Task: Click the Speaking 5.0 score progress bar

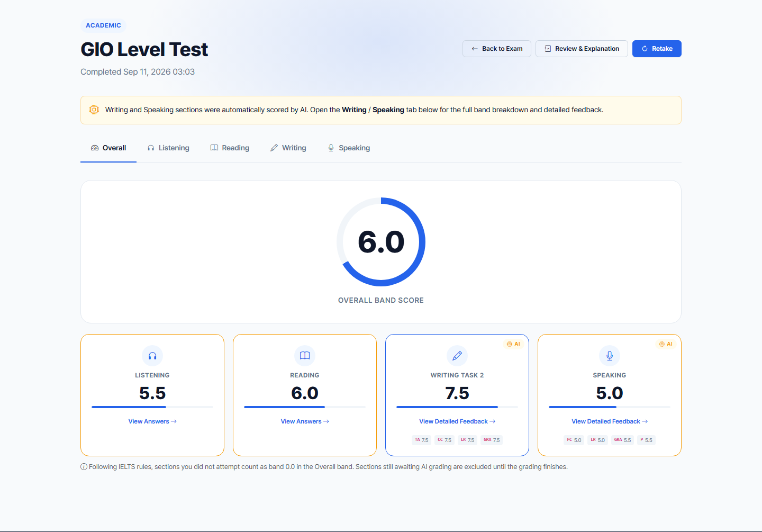Action: [610, 407]
